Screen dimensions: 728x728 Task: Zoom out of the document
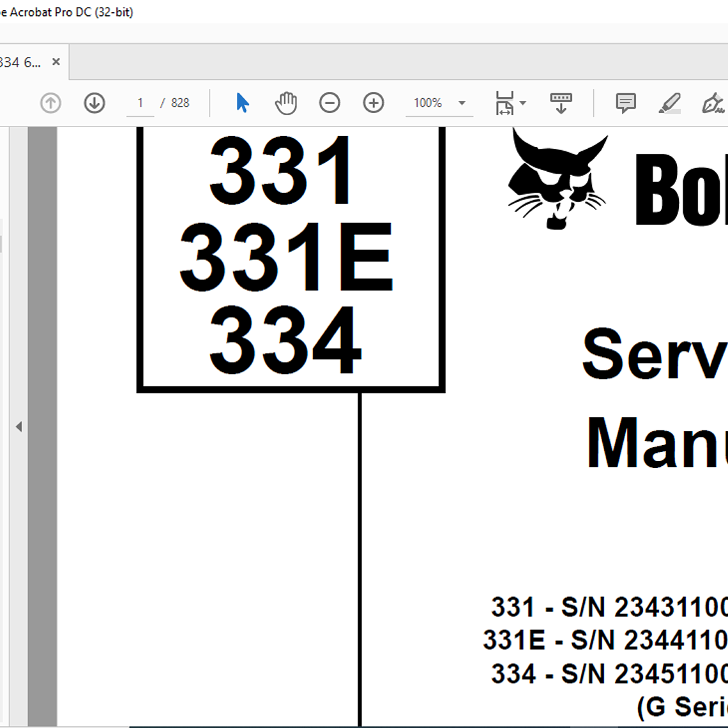pyautogui.click(x=330, y=102)
